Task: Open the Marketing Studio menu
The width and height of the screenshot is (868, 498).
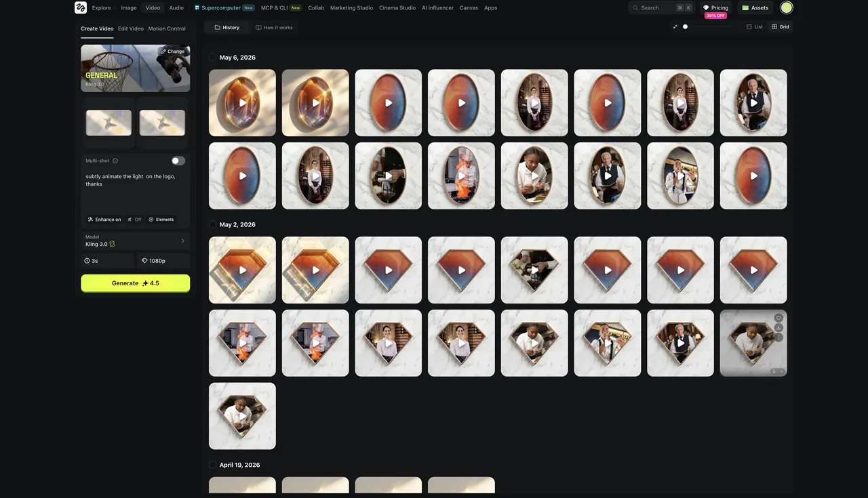Action: 351,7
